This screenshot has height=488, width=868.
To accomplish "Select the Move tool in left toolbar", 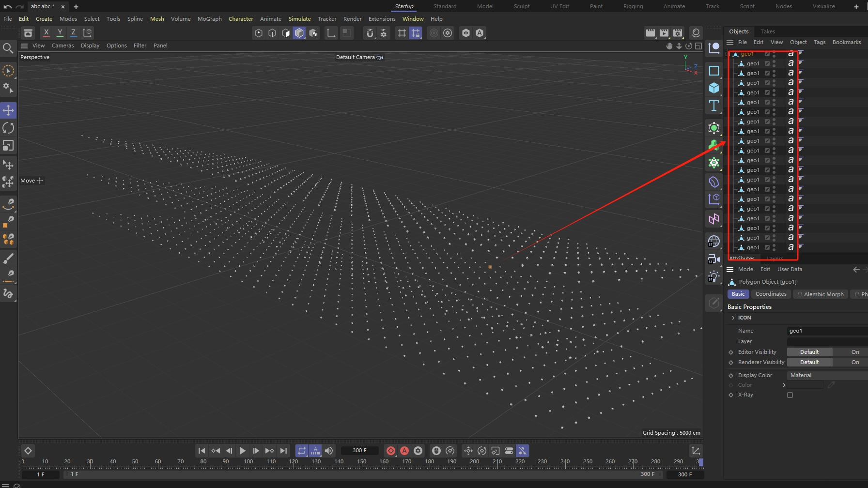I will point(8,110).
